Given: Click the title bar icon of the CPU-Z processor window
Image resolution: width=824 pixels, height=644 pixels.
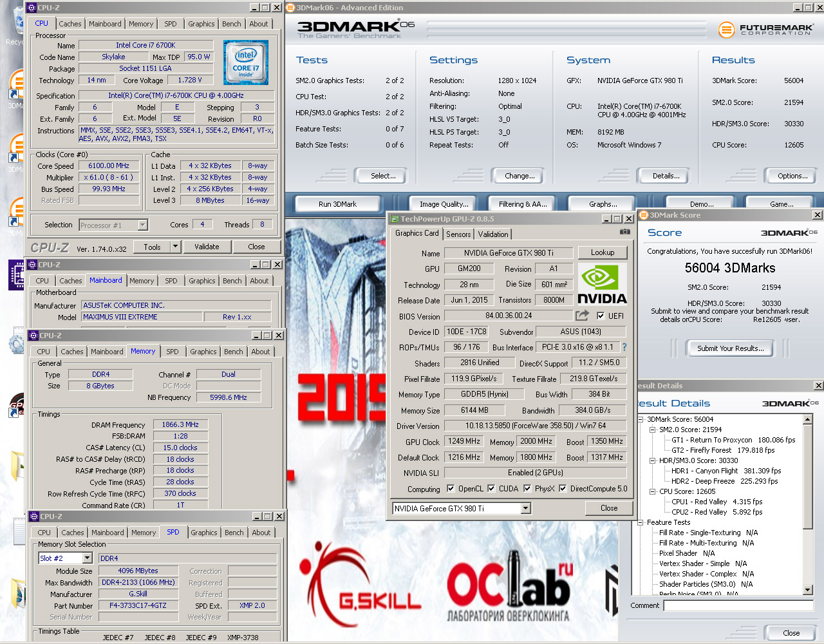Looking at the screenshot, I should click(32, 8).
